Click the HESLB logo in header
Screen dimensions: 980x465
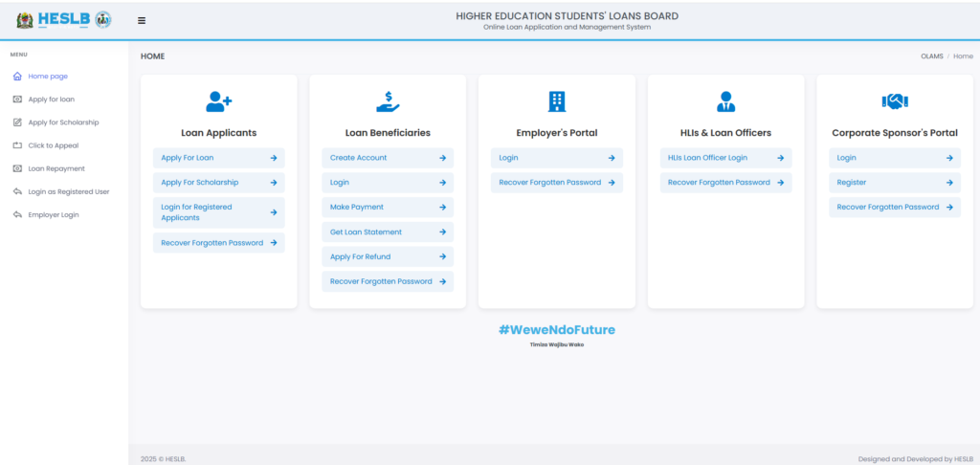click(x=64, y=20)
